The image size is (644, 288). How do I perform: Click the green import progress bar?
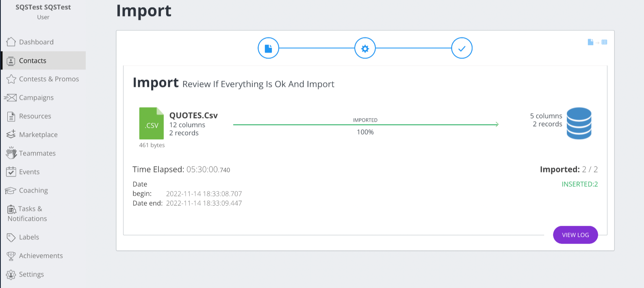tap(365, 125)
